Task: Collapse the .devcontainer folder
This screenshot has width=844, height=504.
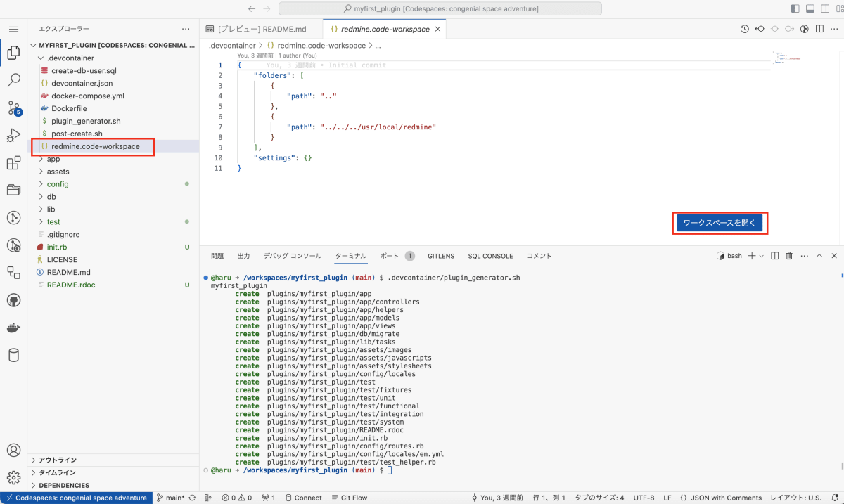Action: tap(114, 58)
